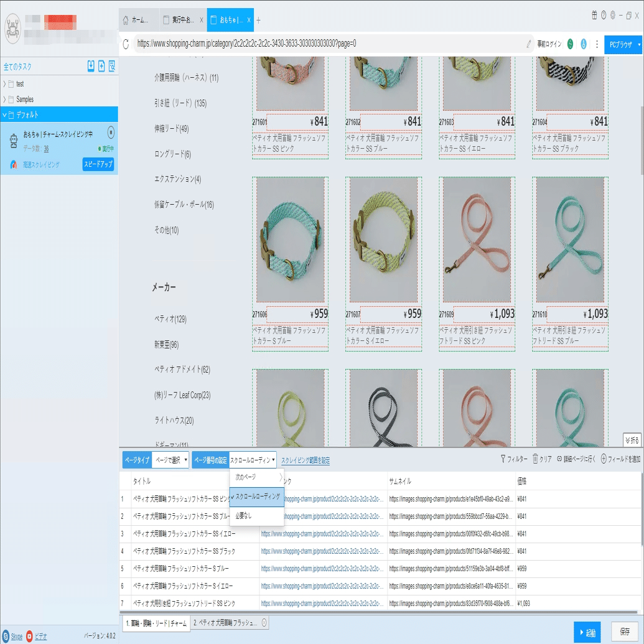Screen dimensions: 644x644
Task: Close the active おもちゃ tab
Action: pyautogui.click(x=249, y=20)
